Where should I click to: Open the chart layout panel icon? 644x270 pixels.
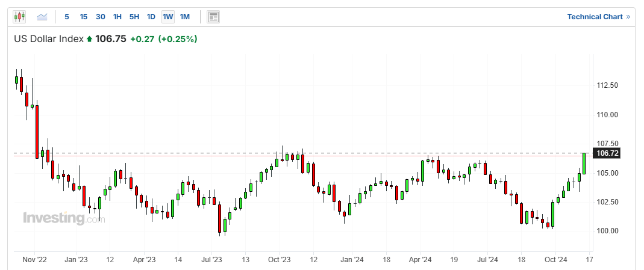point(213,17)
